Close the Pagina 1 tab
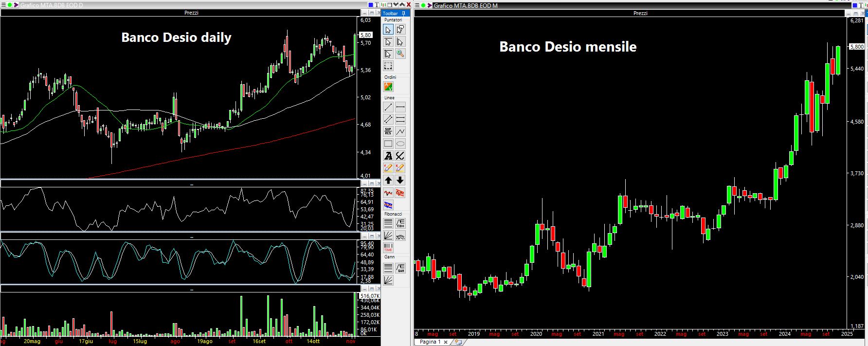Image resolution: width=868 pixels, height=346 pixels. [446, 342]
